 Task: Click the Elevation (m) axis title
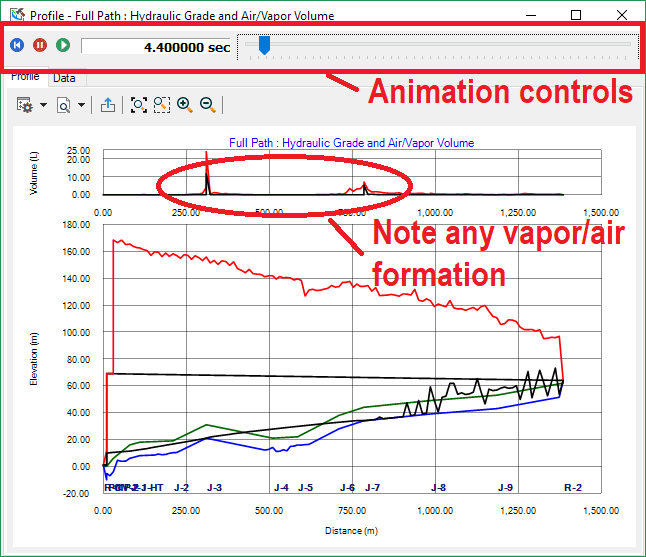pos(33,359)
